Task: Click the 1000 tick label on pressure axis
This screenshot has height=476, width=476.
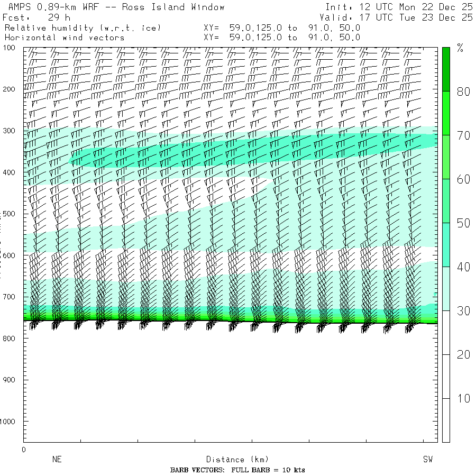Action: coord(13,422)
